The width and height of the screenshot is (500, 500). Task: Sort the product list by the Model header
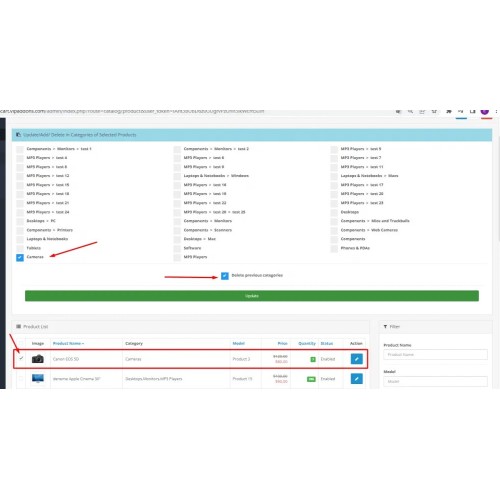[238, 343]
